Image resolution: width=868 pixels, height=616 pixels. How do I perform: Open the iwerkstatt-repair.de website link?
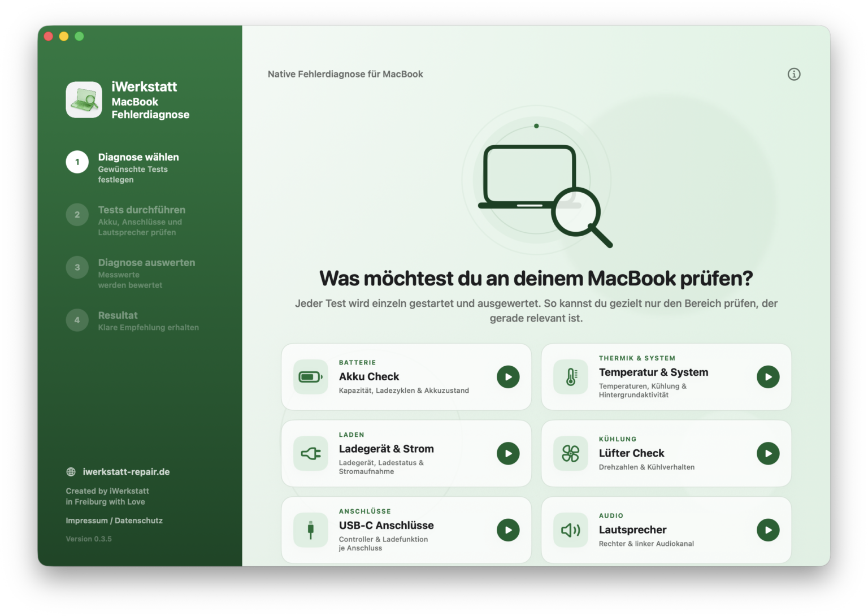(x=126, y=472)
